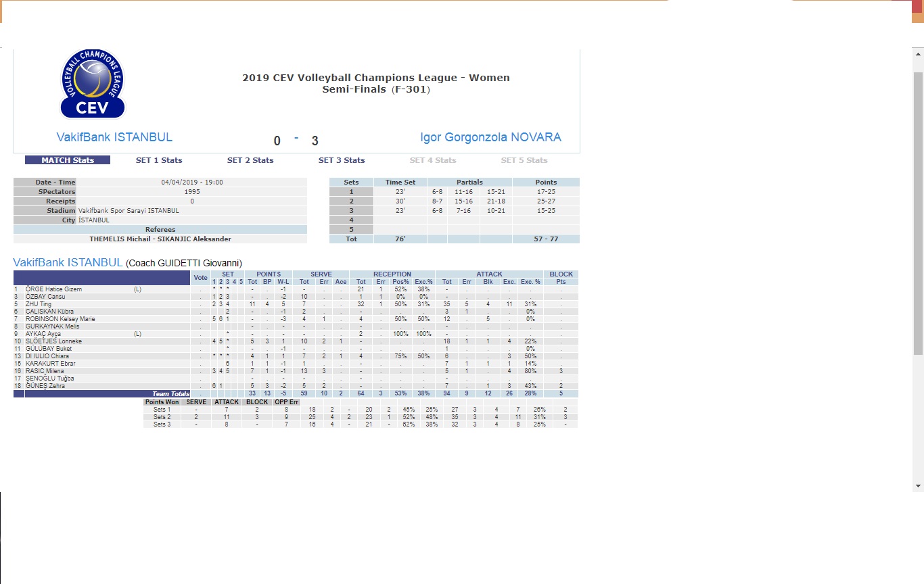This screenshot has height=584, width=924.
Task: Click RASIC Milena's attack percentage '80%'
Action: click(x=531, y=371)
